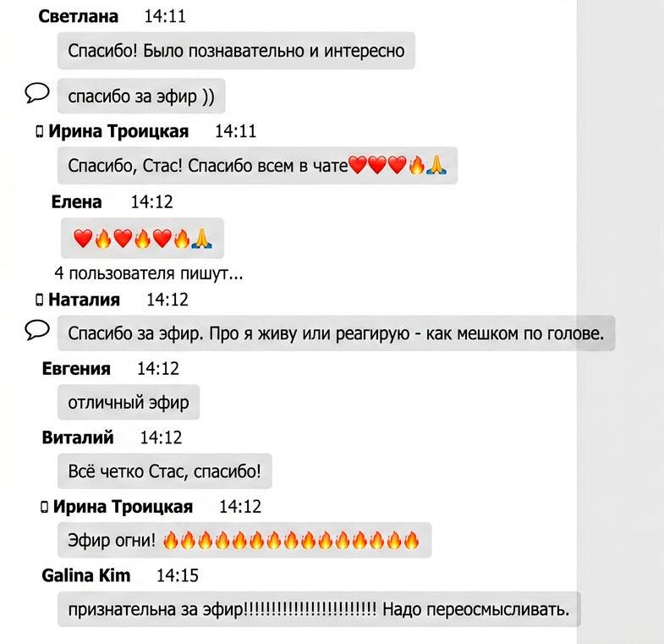Click message 'Всё четко Стас, спасибо!'
The width and height of the screenshot is (664, 644).
[165, 471]
